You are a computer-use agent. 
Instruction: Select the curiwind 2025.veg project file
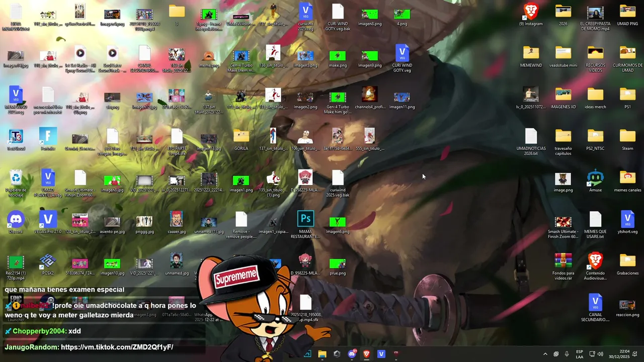(x=305, y=17)
